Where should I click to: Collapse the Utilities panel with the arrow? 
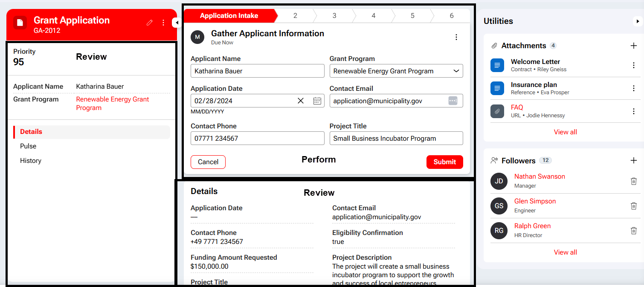tap(638, 21)
